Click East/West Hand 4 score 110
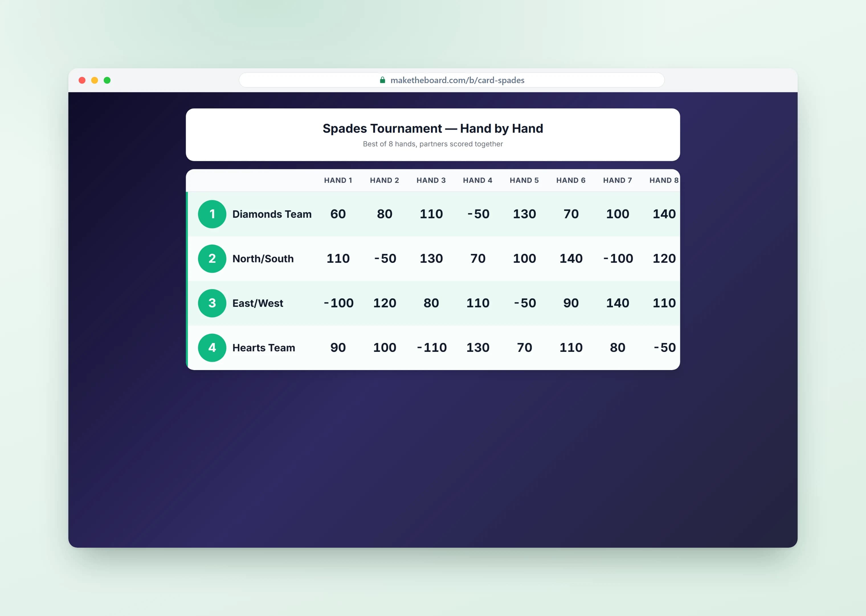 tap(478, 303)
